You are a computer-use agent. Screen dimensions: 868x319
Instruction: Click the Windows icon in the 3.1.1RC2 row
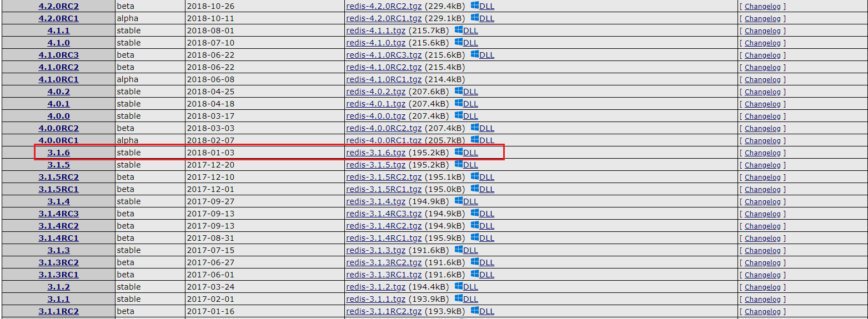(475, 310)
